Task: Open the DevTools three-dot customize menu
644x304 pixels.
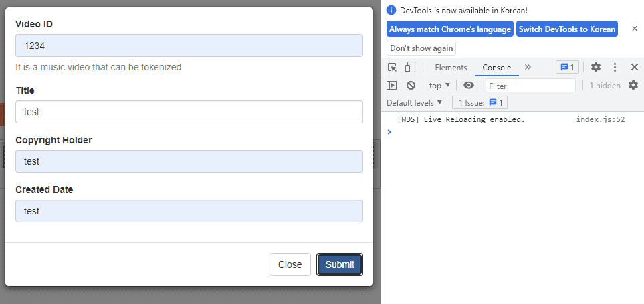Action: pos(615,68)
